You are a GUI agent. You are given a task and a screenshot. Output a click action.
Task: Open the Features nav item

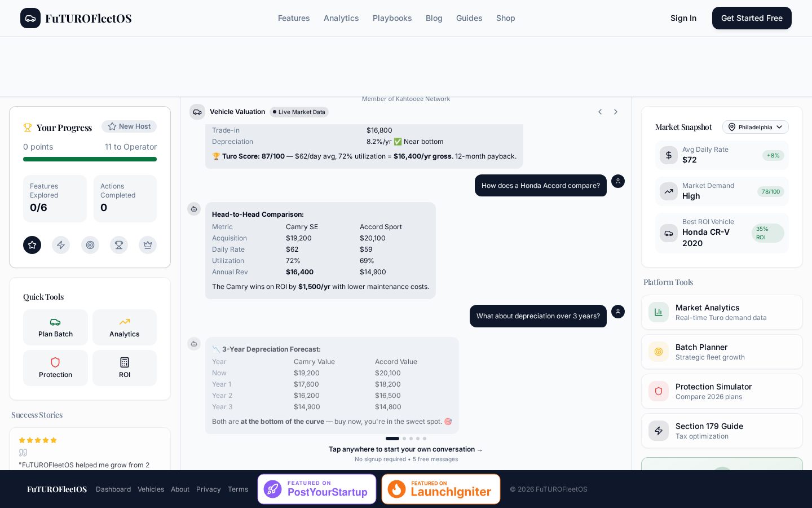pyautogui.click(x=294, y=18)
